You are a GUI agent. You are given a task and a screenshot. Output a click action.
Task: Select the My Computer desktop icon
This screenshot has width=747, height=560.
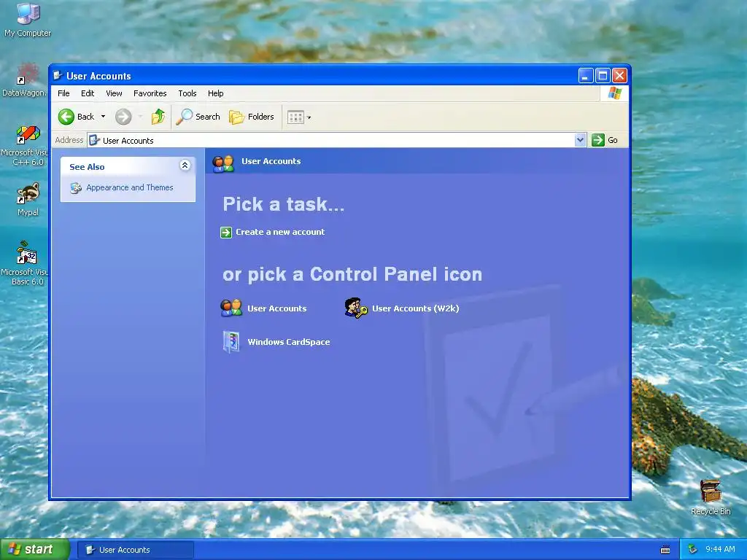pos(28,20)
